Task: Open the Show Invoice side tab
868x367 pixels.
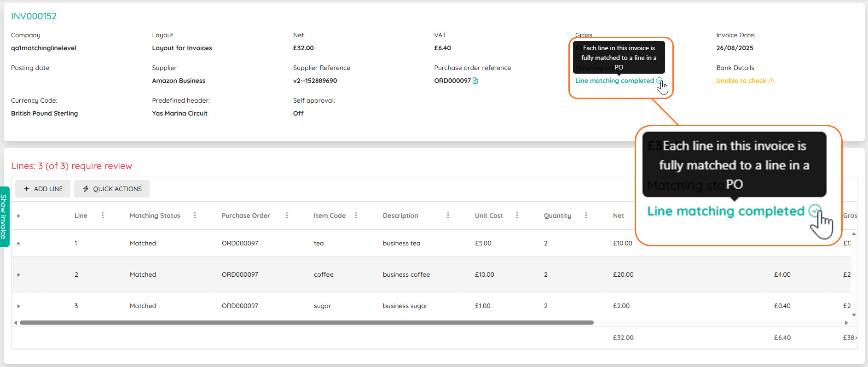Action: pos(4,216)
